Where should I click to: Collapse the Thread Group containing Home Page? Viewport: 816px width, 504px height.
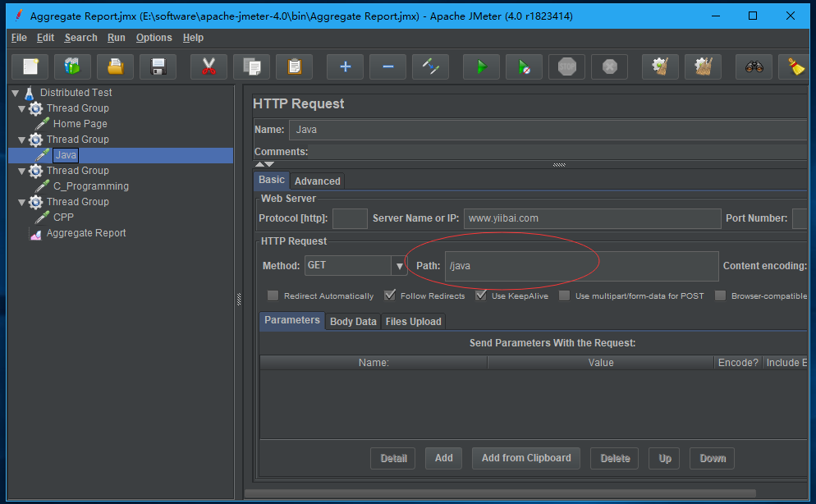pos(22,108)
